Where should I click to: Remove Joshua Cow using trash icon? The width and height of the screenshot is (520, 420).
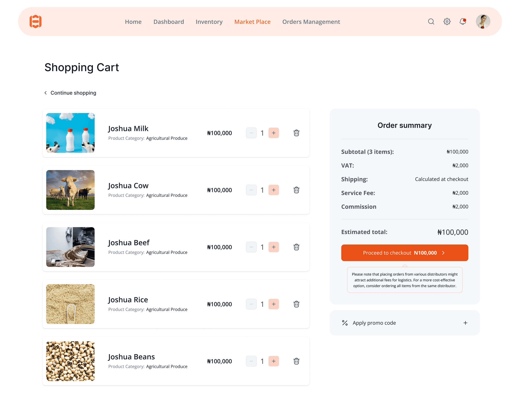coord(296,190)
